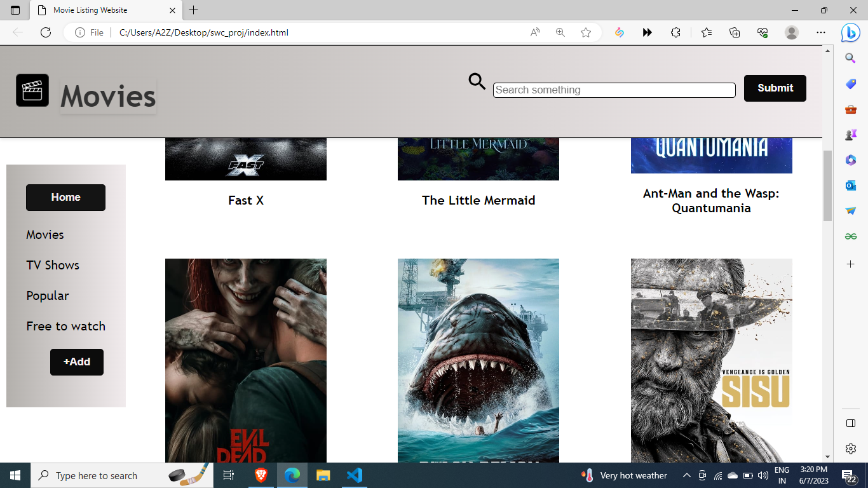Open Bing Chat in the sidebar
The width and height of the screenshot is (868, 488).
coord(850,32)
